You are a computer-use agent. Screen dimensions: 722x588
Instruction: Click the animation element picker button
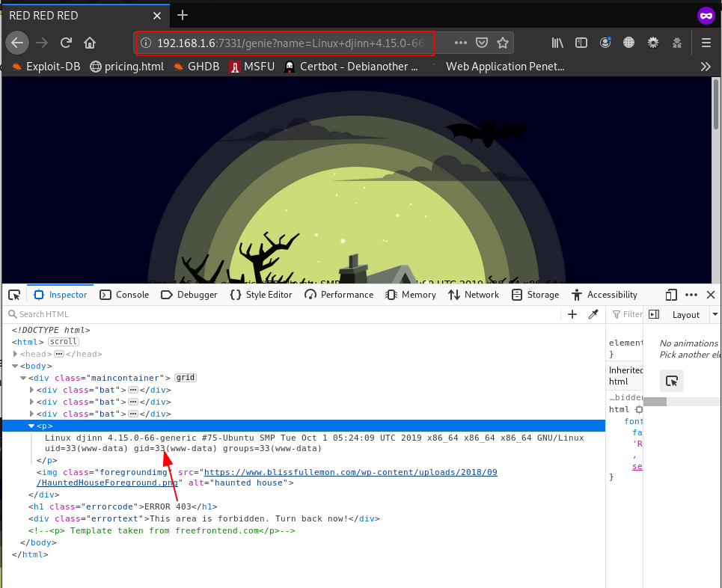click(672, 381)
